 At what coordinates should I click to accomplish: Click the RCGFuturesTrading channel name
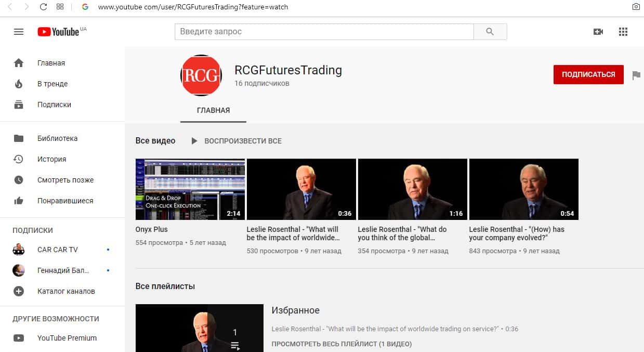[x=288, y=70]
